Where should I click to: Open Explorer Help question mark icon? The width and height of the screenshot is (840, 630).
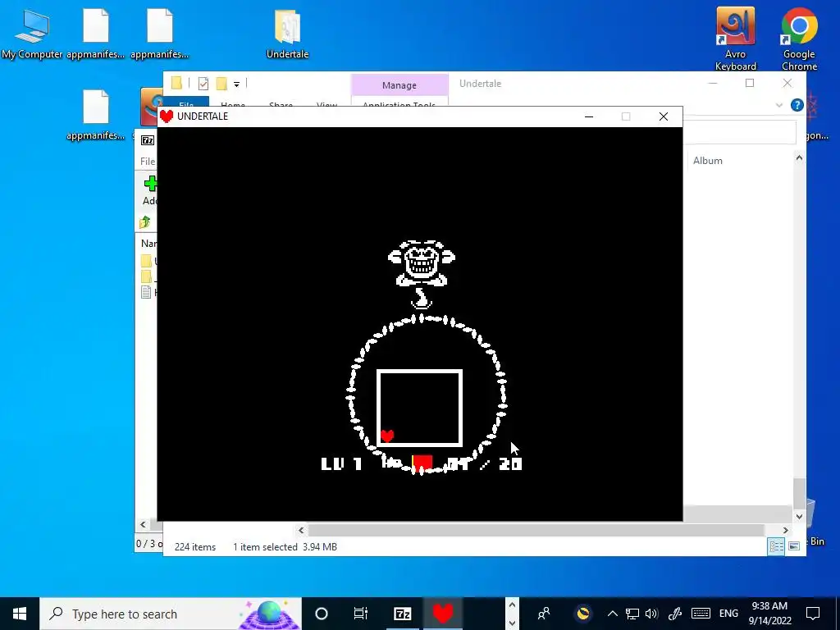pos(797,105)
